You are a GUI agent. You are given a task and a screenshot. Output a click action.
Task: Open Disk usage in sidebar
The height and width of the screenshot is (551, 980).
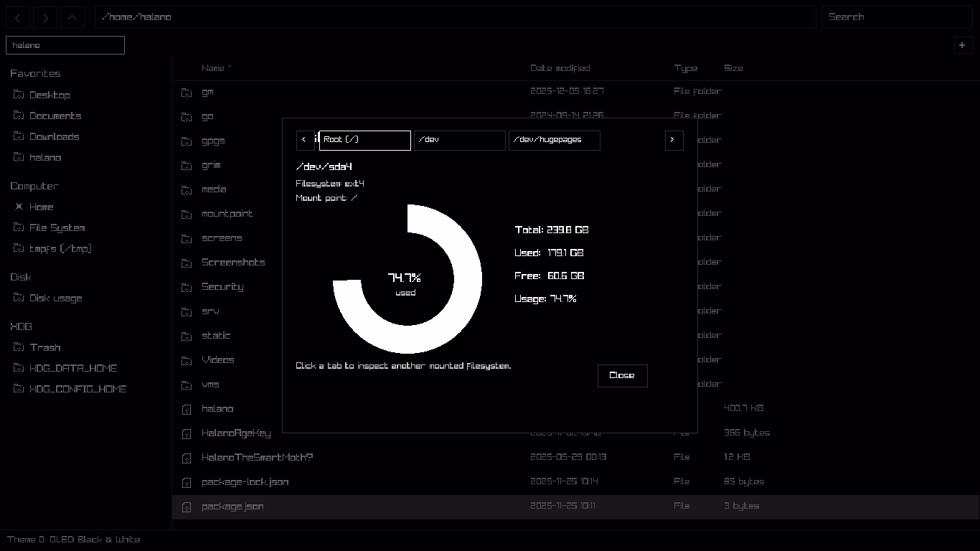[x=56, y=298]
